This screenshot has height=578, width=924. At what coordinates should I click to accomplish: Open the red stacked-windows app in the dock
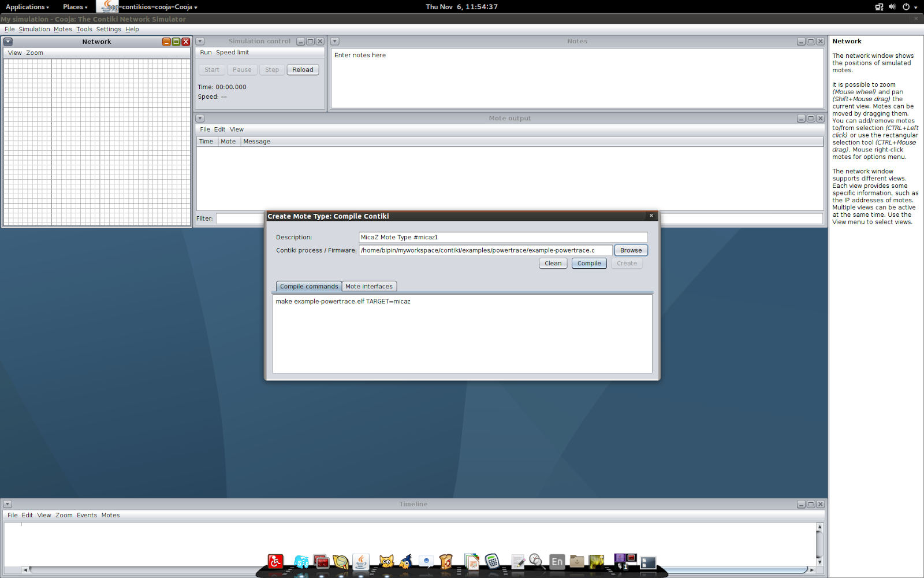click(x=322, y=561)
